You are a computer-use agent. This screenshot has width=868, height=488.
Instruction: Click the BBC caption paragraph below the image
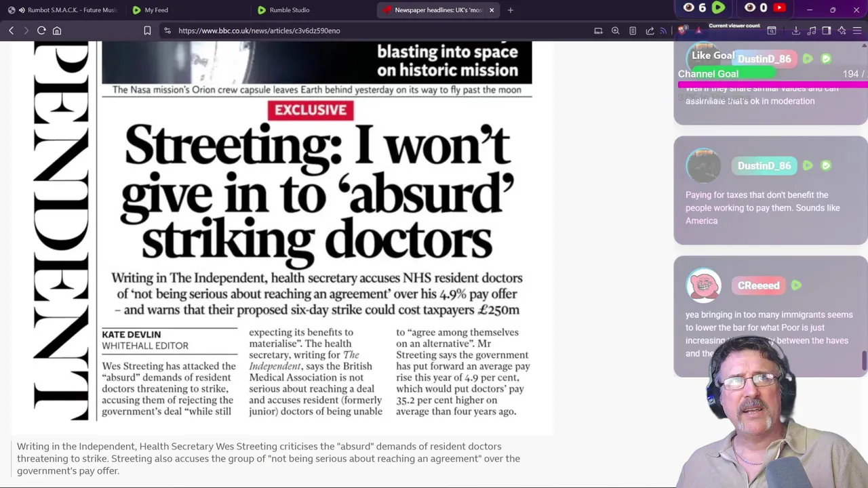pos(269,458)
